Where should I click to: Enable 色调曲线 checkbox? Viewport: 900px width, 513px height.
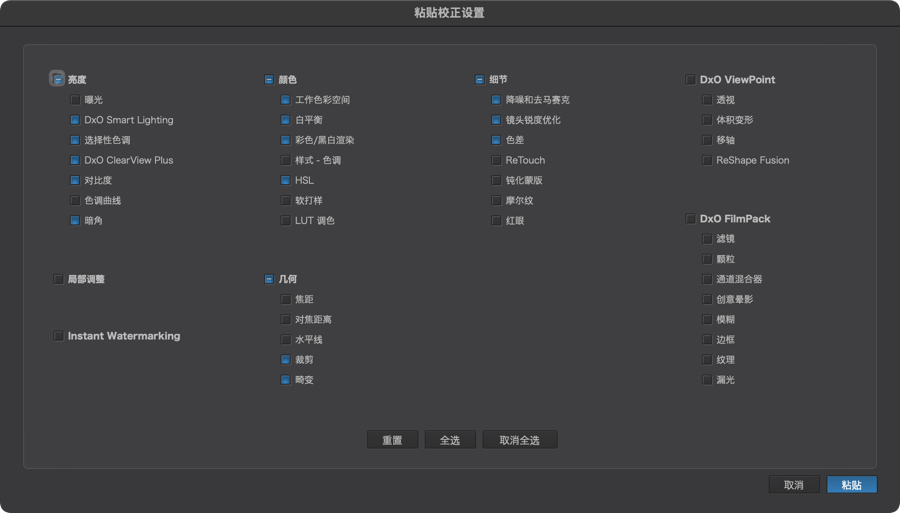75,200
